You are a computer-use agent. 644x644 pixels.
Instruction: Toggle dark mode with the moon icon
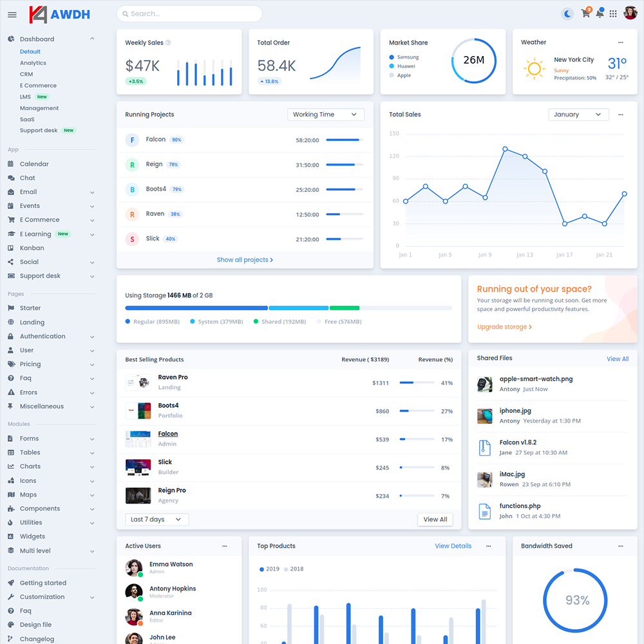coord(567,14)
